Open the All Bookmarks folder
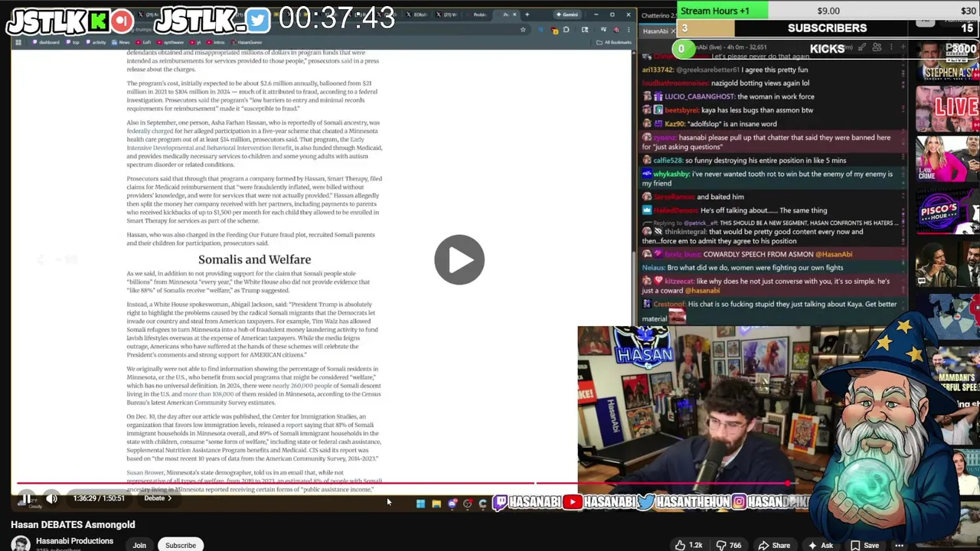This screenshot has height=551, width=980. click(x=614, y=42)
